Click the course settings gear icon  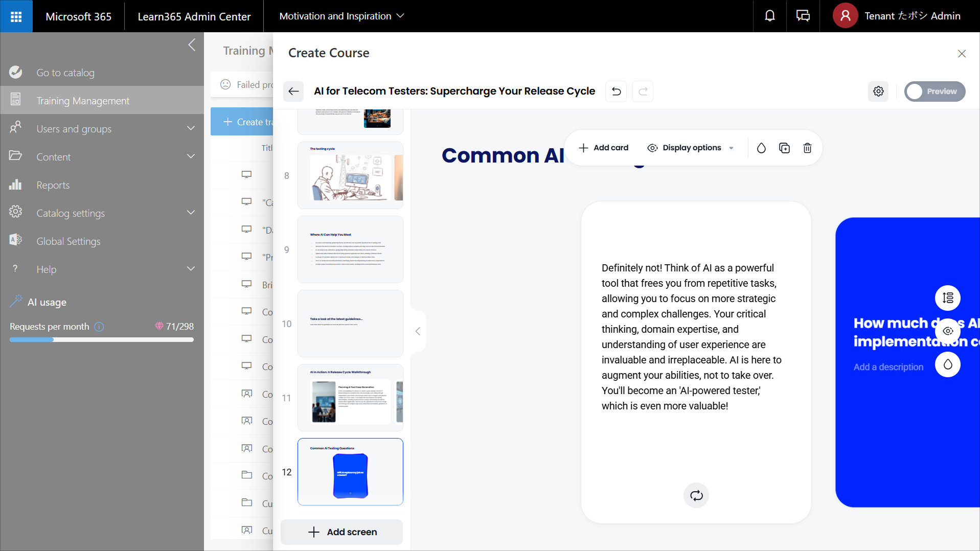pyautogui.click(x=878, y=91)
